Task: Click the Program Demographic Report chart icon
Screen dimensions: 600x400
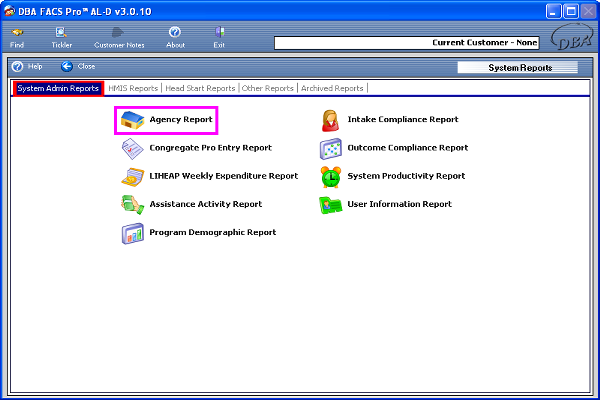Action: [x=132, y=233]
